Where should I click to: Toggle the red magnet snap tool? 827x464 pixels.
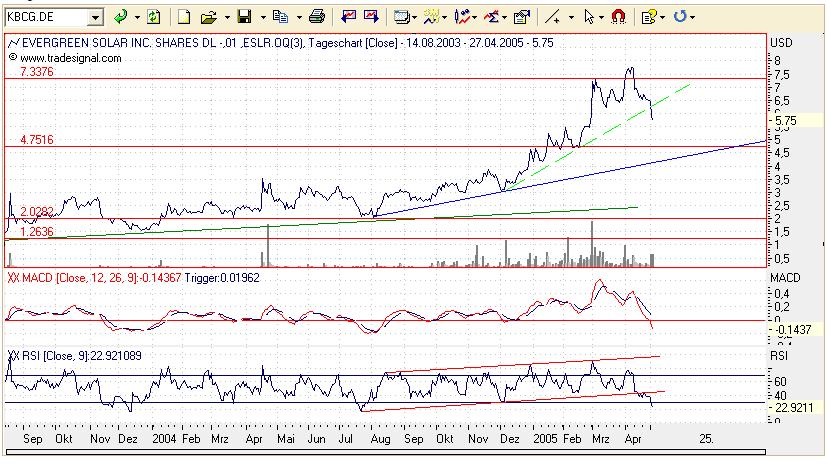(x=618, y=17)
